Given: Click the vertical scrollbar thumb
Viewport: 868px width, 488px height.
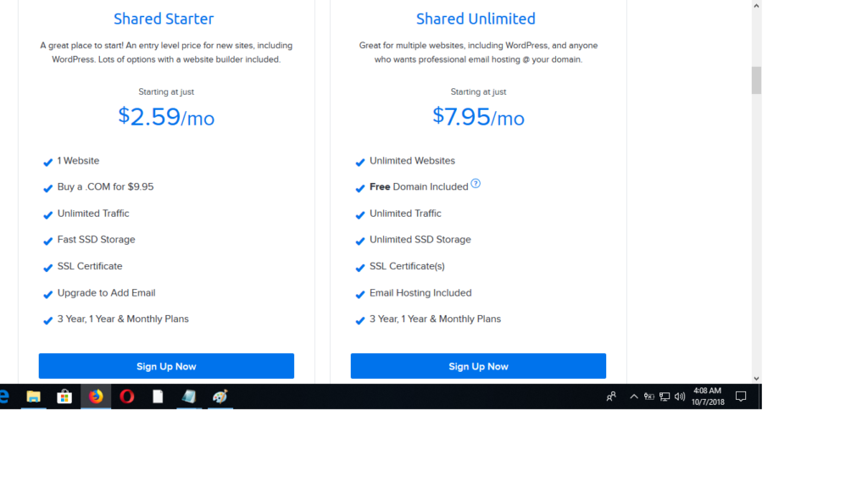Looking at the screenshot, I should 756,80.
